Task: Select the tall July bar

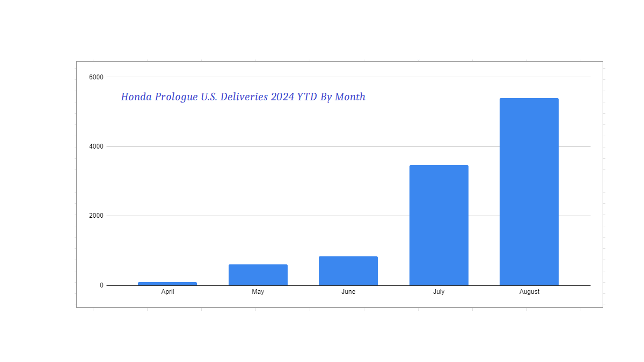Action: (x=438, y=225)
